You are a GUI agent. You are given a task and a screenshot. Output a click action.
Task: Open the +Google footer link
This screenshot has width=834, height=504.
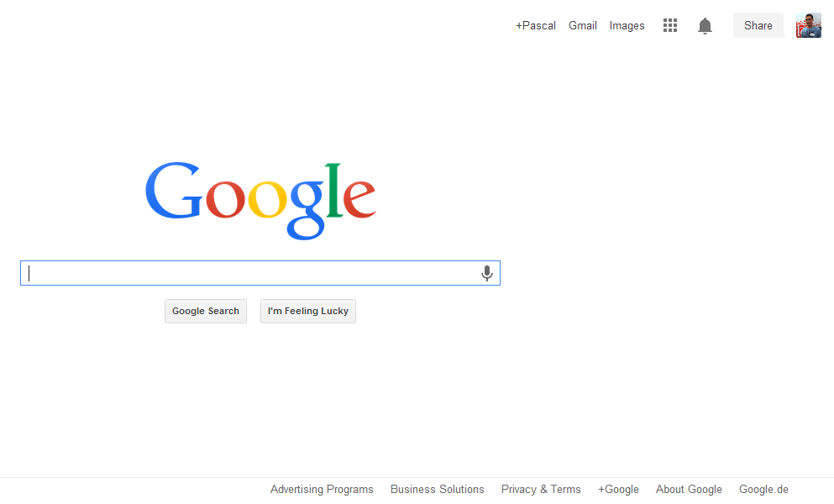click(x=618, y=489)
